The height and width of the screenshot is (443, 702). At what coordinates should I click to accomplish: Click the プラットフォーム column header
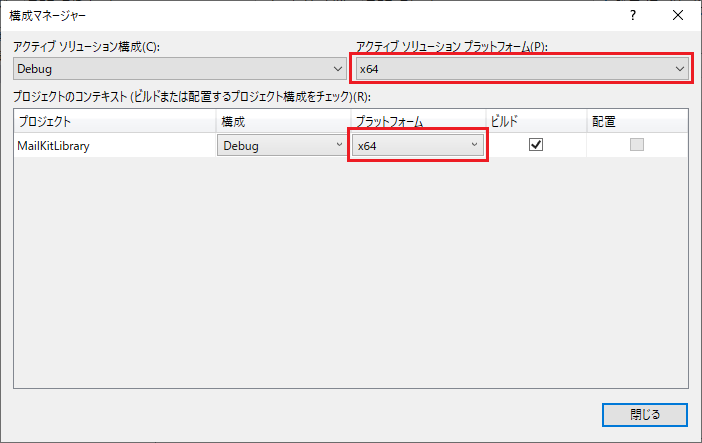(419, 121)
